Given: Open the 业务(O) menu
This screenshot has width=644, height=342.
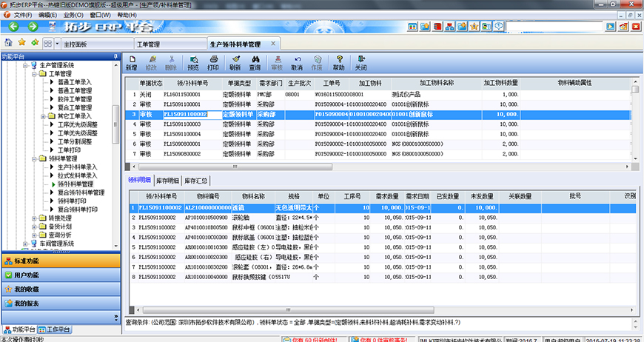Looking at the screenshot, I should pyautogui.click(x=73, y=14).
